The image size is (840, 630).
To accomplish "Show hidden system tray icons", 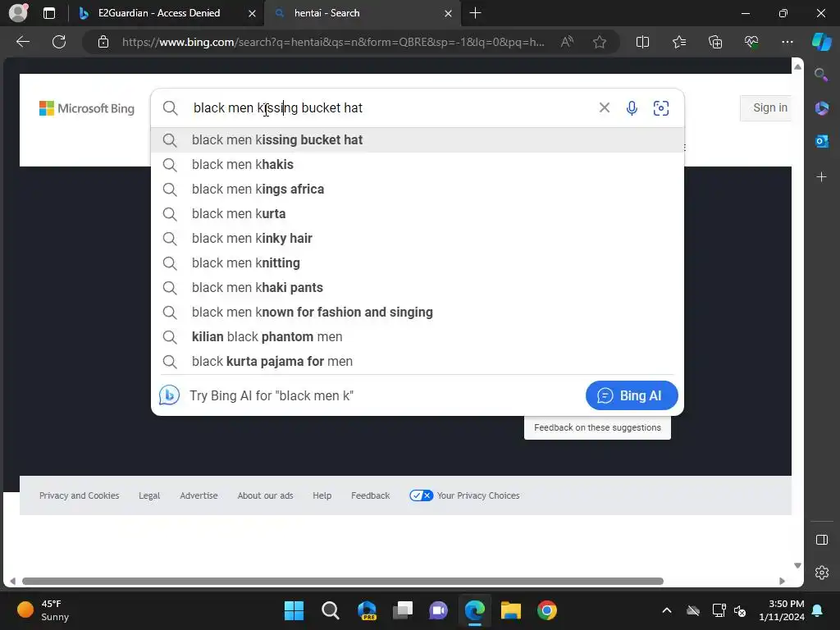I will [x=666, y=610].
